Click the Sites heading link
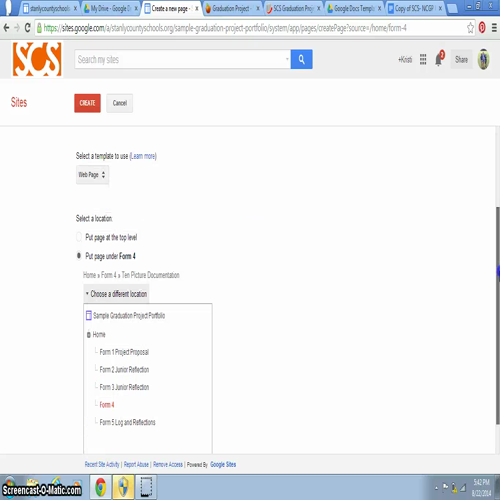Image resolution: width=500 pixels, height=500 pixels. pos(19,102)
